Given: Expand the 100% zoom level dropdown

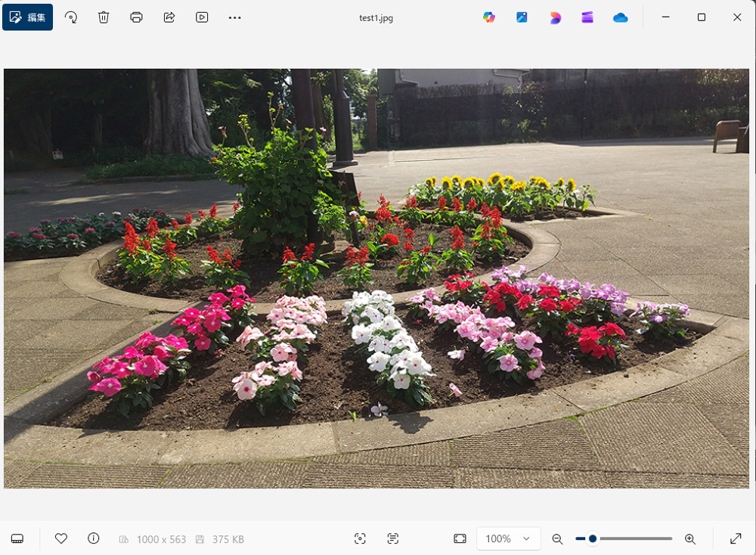Looking at the screenshot, I should click(x=508, y=538).
